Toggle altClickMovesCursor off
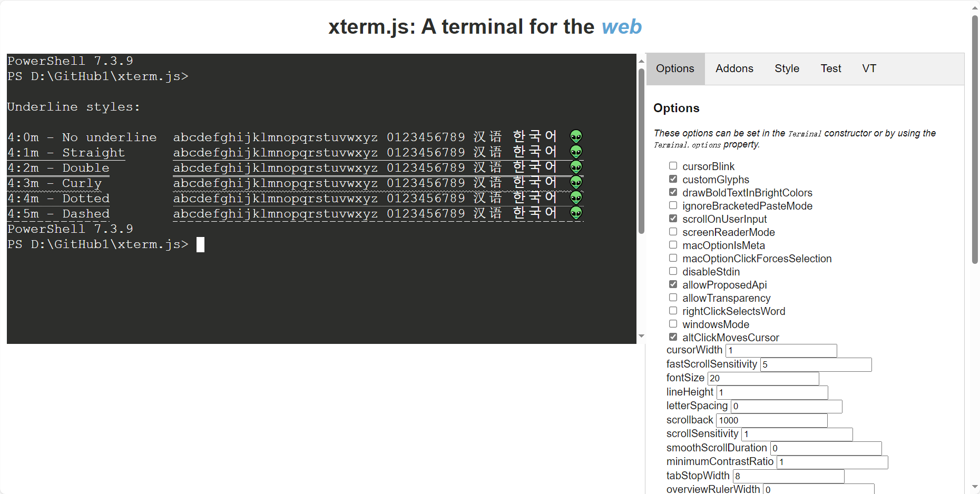The height and width of the screenshot is (494, 980). pos(673,337)
